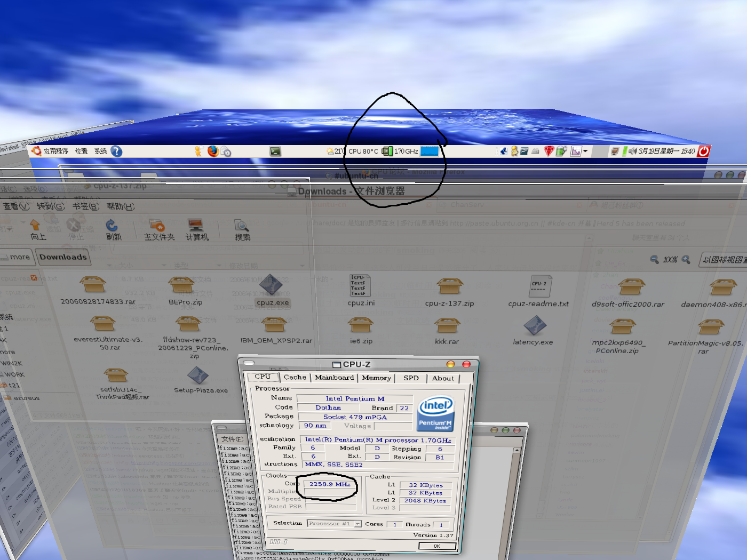Screen dimensions: 747x560
Task: Switch to the SPD tab in CPU-Z
Action: (x=411, y=378)
